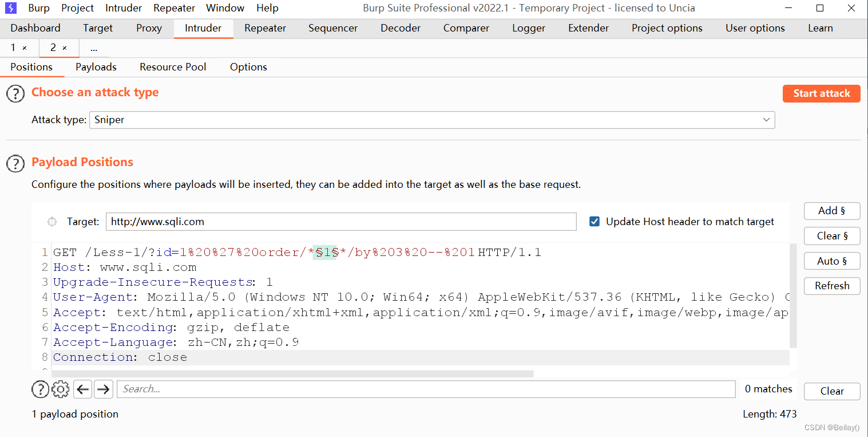Open the Project menu
The width and height of the screenshot is (868, 437).
tap(77, 8)
